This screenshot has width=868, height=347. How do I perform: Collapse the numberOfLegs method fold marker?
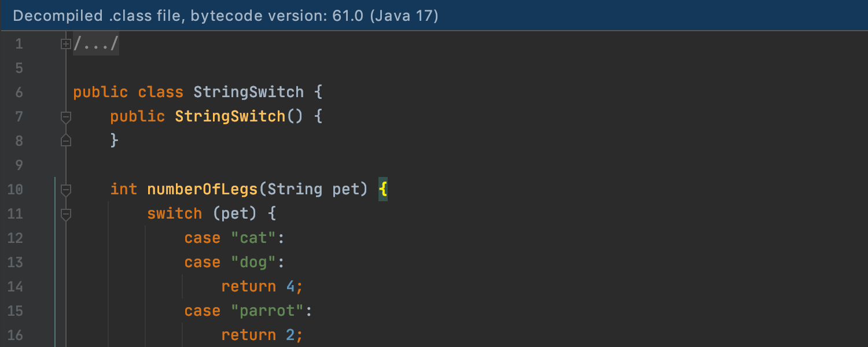[x=66, y=189]
